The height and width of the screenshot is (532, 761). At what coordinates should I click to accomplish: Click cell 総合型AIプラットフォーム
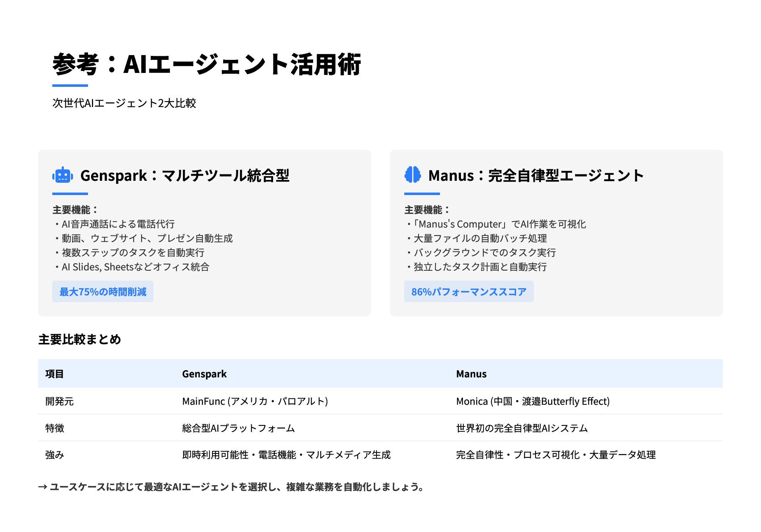point(239,428)
